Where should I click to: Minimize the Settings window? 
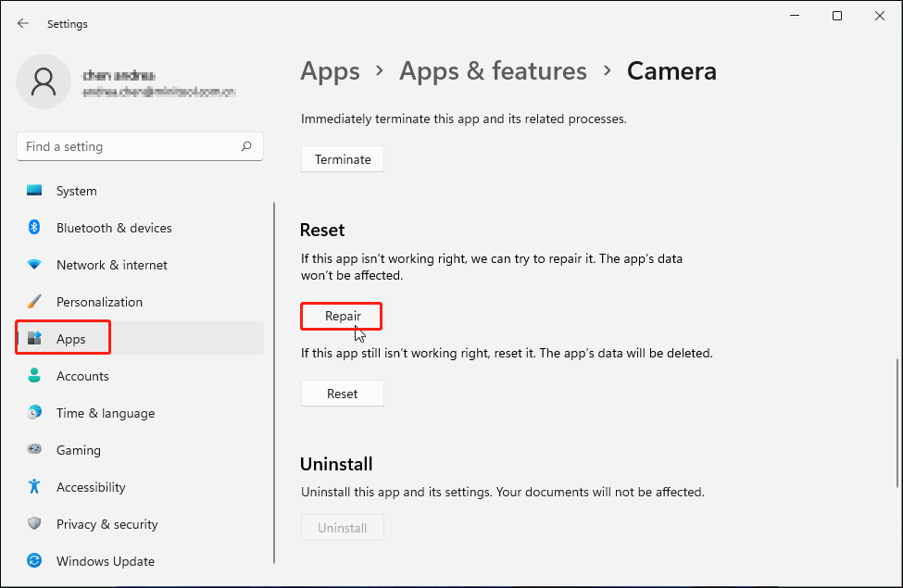coord(795,16)
